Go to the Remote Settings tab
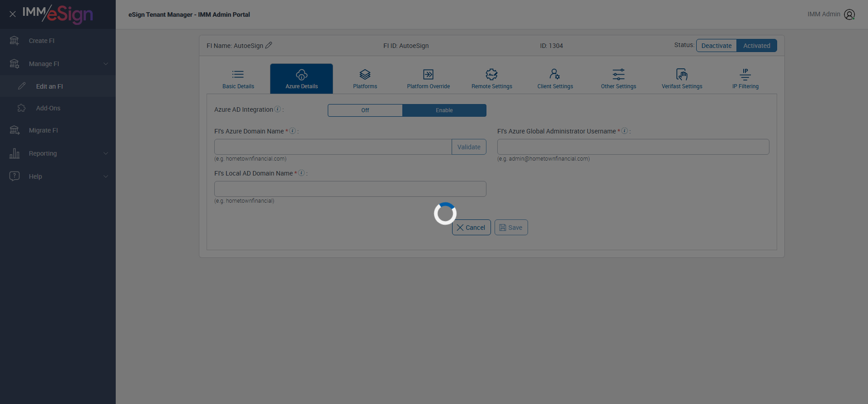Viewport: 868px width, 404px height. 492,79
